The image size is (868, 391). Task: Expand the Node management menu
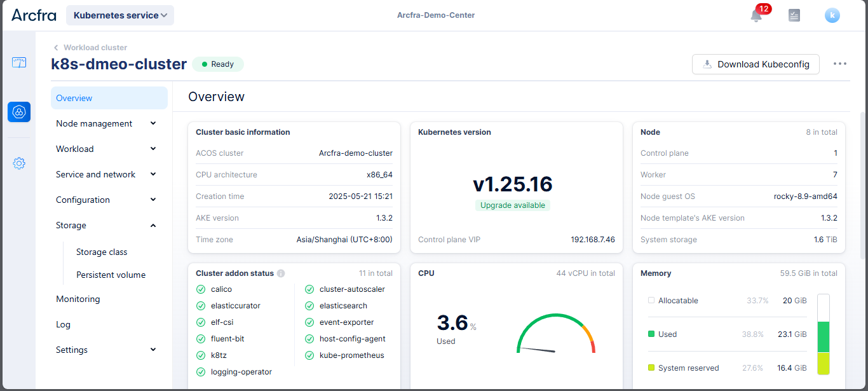click(x=105, y=123)
